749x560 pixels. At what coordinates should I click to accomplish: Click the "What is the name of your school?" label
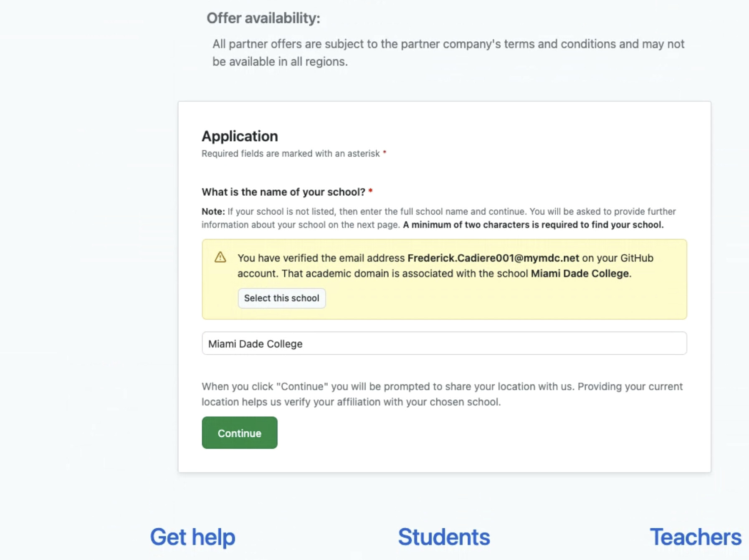point(283,192)
